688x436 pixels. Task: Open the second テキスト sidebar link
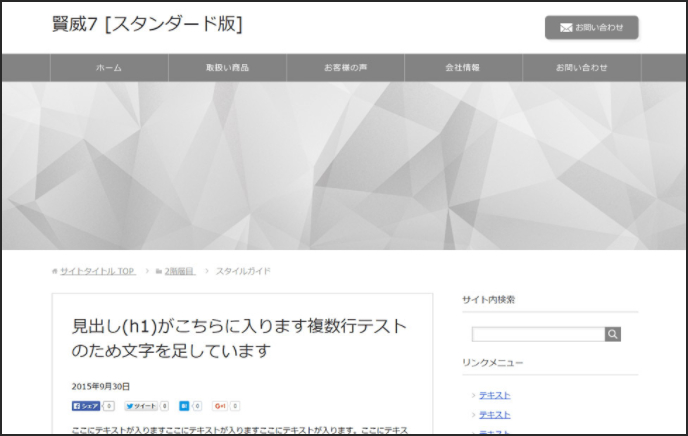click(x=495, y=415)
